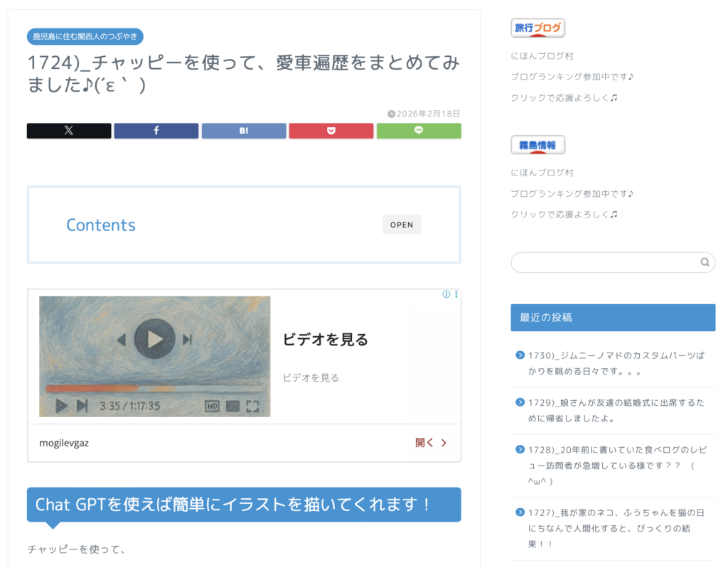728x570 pixels.
Task: Open post 1730 about Jimny Nomad parts
Action: [616, 362]
